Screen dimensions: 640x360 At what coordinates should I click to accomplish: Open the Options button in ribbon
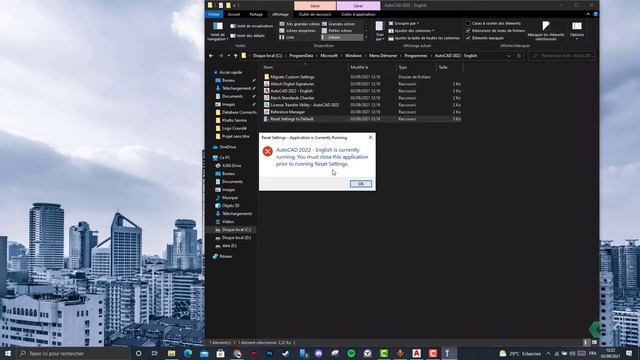(x=577, y=30)
